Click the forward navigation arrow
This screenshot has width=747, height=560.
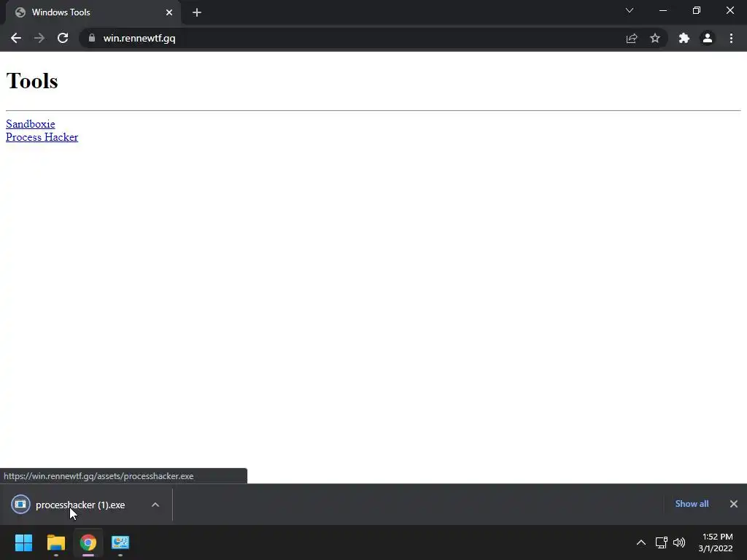(x=39, y=38)
